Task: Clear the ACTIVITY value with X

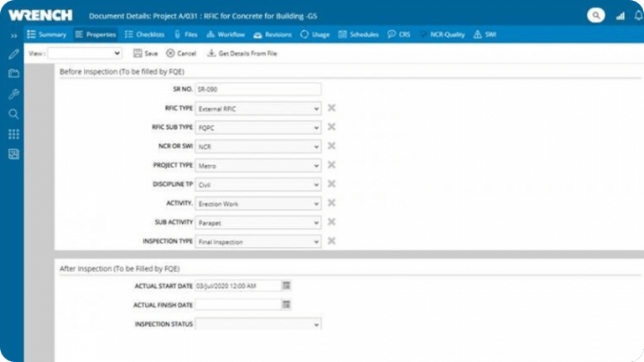Action: point(331,203)
